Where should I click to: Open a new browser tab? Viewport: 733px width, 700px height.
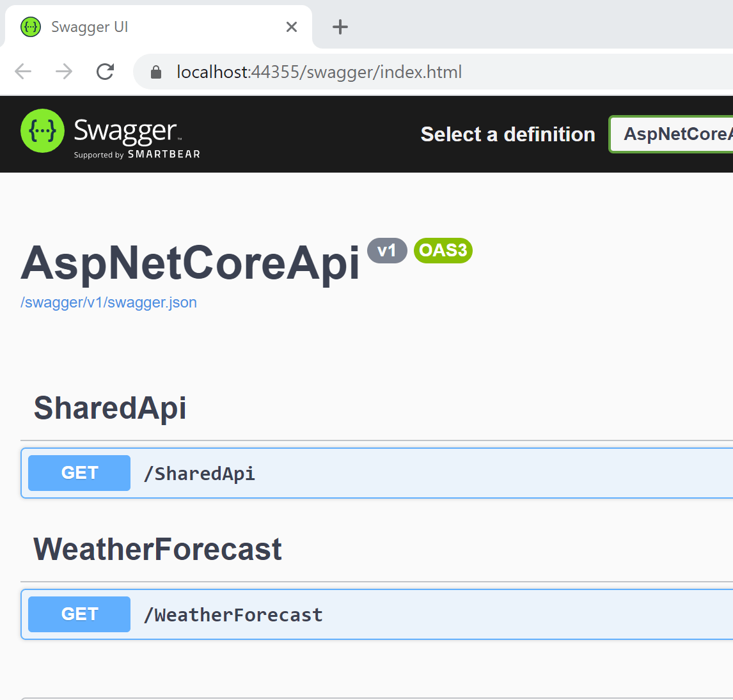coord(340,27)
